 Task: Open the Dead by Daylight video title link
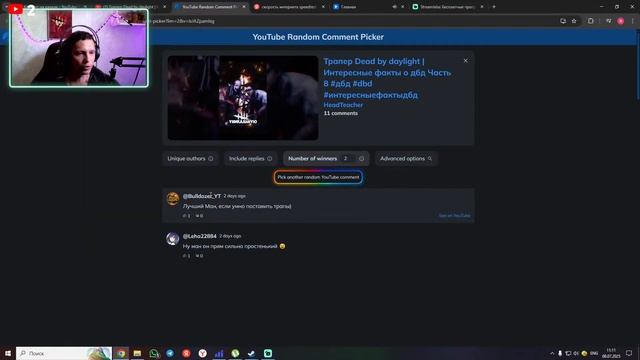(387, 78)
